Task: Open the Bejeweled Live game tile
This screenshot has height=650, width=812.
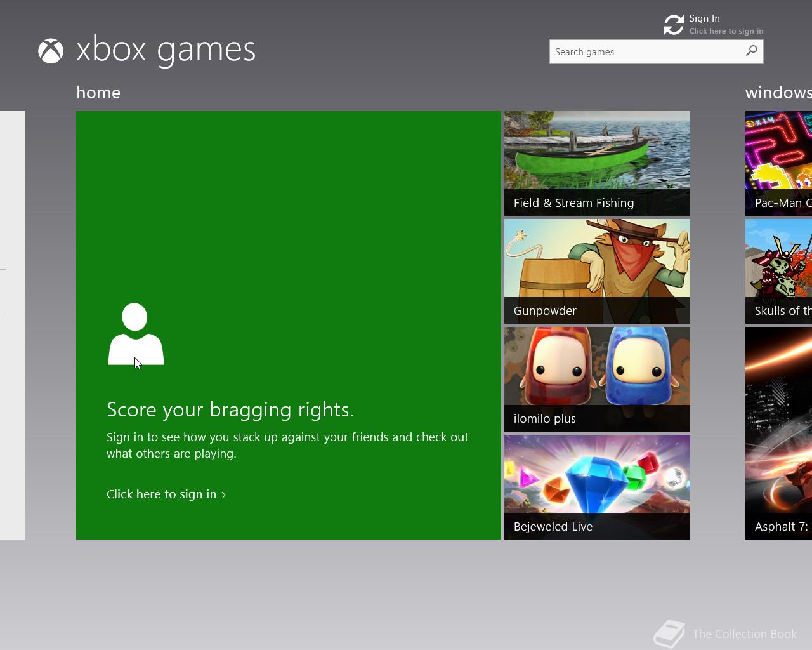Action: [597, 487]
